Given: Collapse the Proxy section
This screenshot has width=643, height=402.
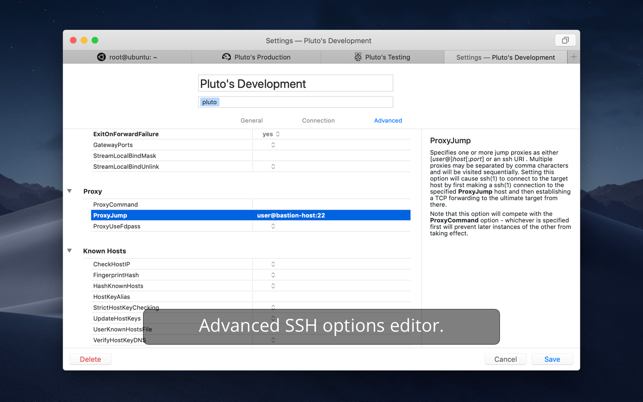Looking at the screenshot, I should click(x=70, y=191).
